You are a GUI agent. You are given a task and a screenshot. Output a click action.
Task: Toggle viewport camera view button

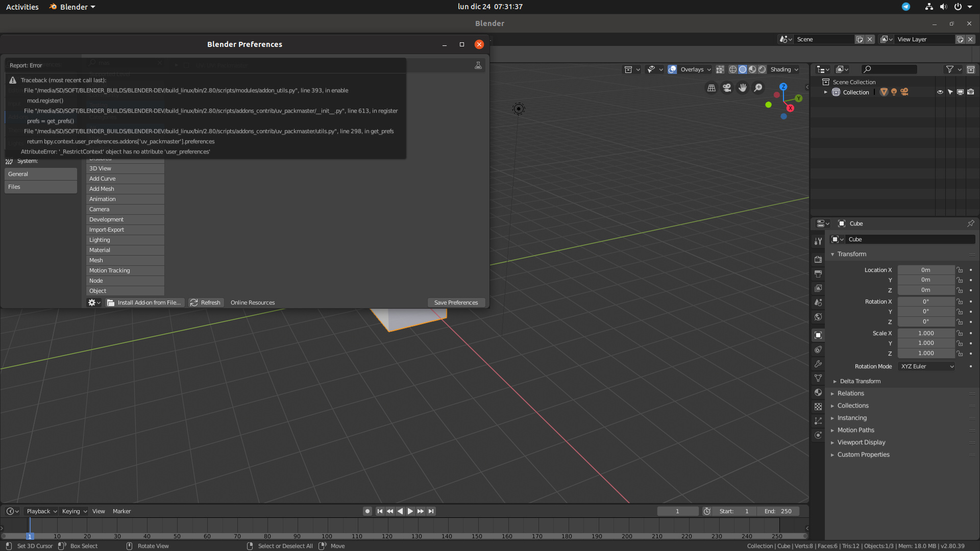click(x=727, y=88)
